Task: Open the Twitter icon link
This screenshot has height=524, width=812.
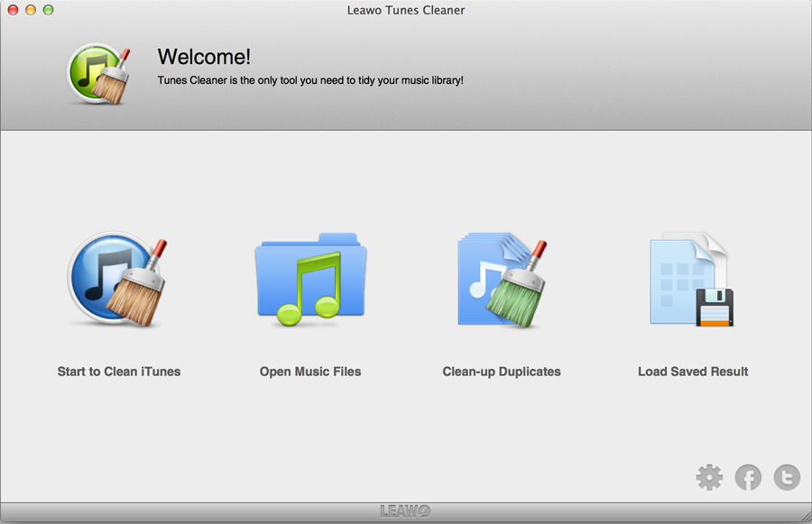Action: pyautogui.click(x=787, y=477)
